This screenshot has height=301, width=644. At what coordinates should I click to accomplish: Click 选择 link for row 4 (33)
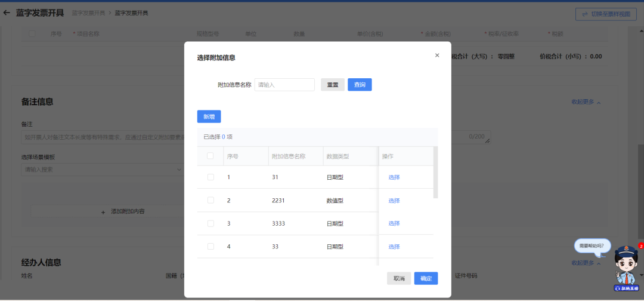click(x=394, y=247)
